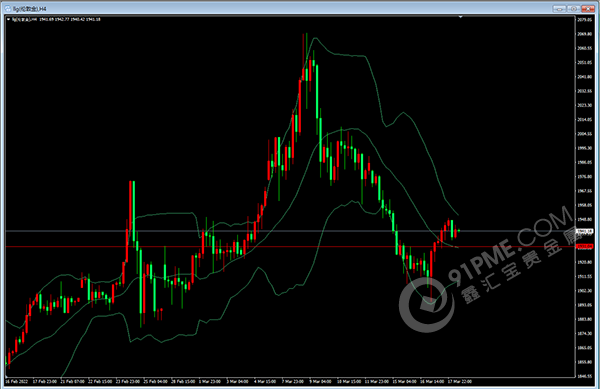Click the 4 Mar 15:00 time label

coord(265,381)
